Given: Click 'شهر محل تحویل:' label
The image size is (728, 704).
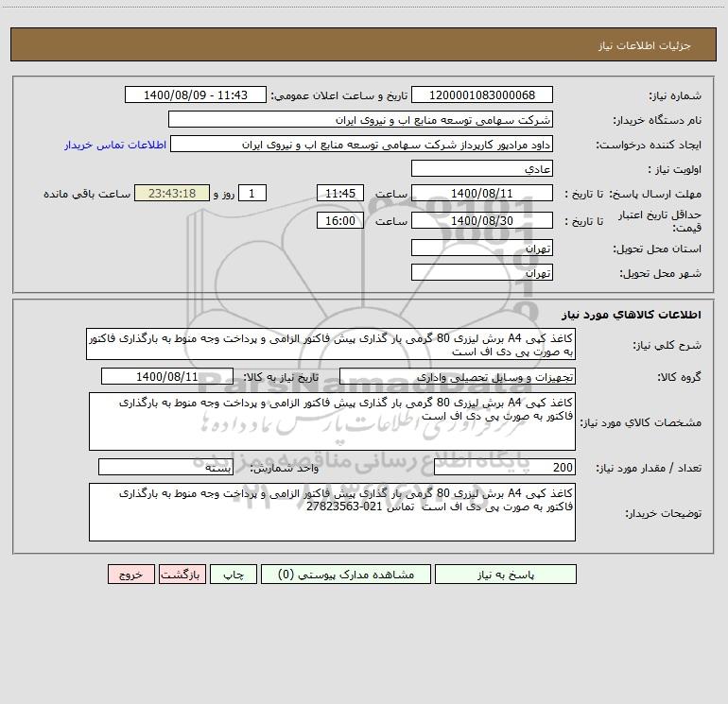Looking at the screenshot, I should point(661,273).
